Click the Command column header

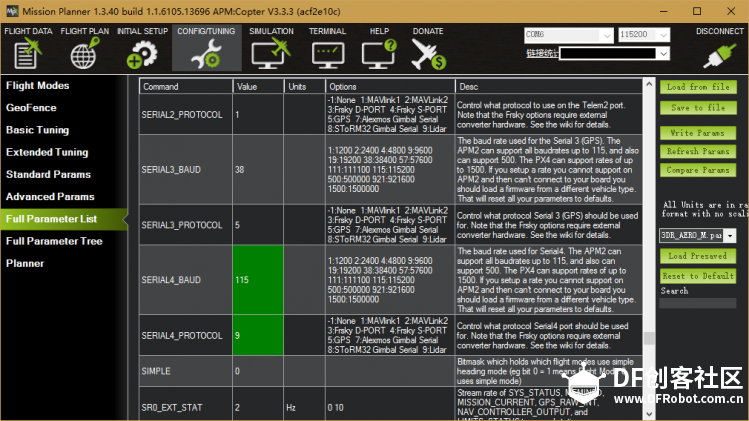click(x=186, y=86)
